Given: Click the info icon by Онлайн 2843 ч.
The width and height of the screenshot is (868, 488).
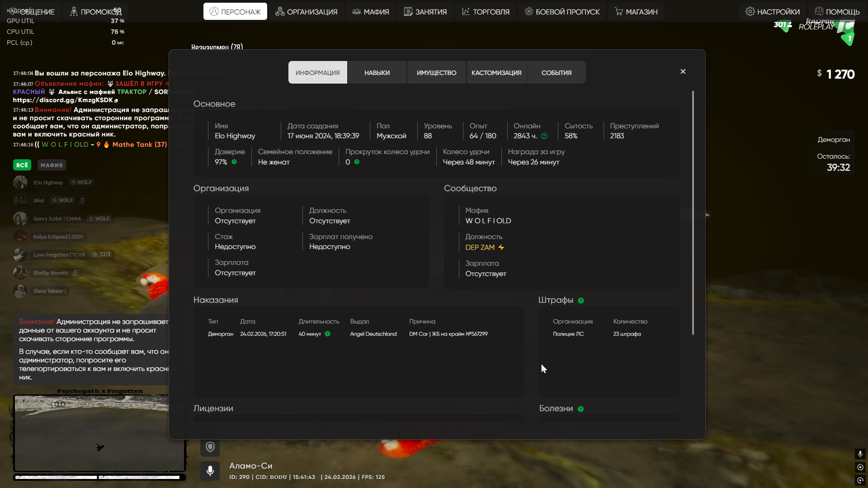Looking at the screenshot, I should tap(544, 136).
